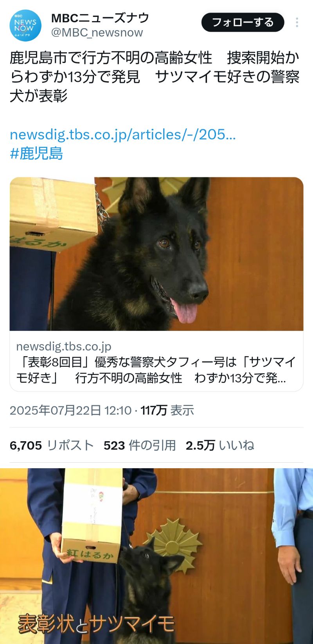Open the 2025年07月22日 12:10 timestamp
This screenshot has width=313, height=644.
pos(70,410)
